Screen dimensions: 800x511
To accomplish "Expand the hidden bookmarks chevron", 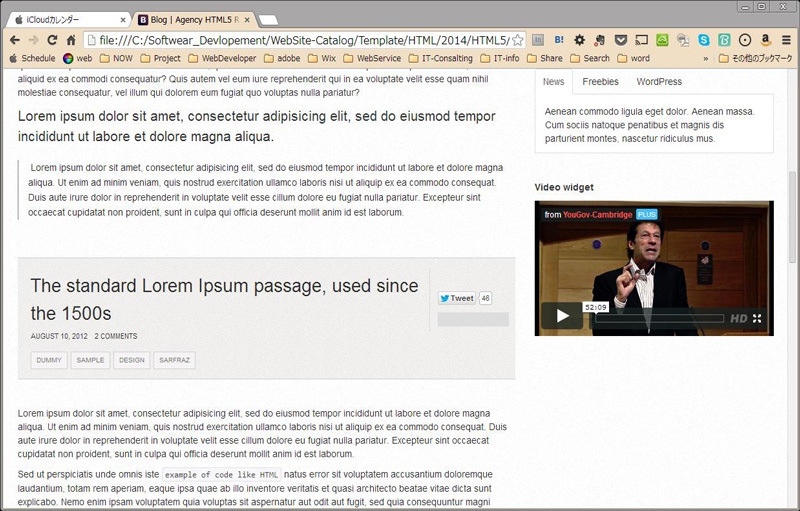I will click(706, 59).
